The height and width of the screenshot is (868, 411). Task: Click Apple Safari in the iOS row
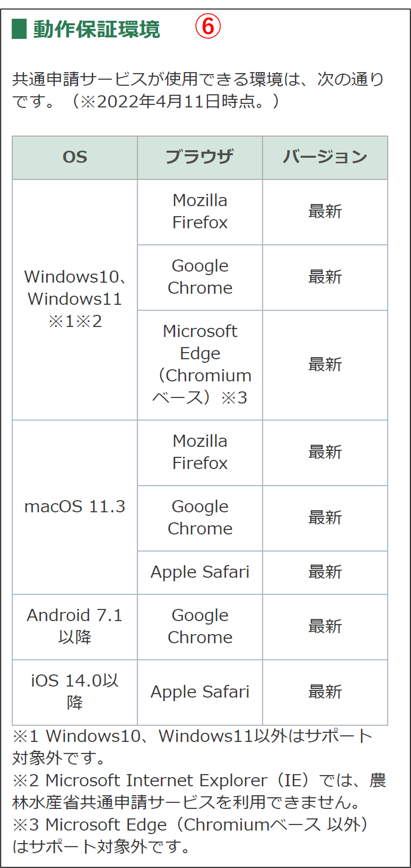pos(200,692)
